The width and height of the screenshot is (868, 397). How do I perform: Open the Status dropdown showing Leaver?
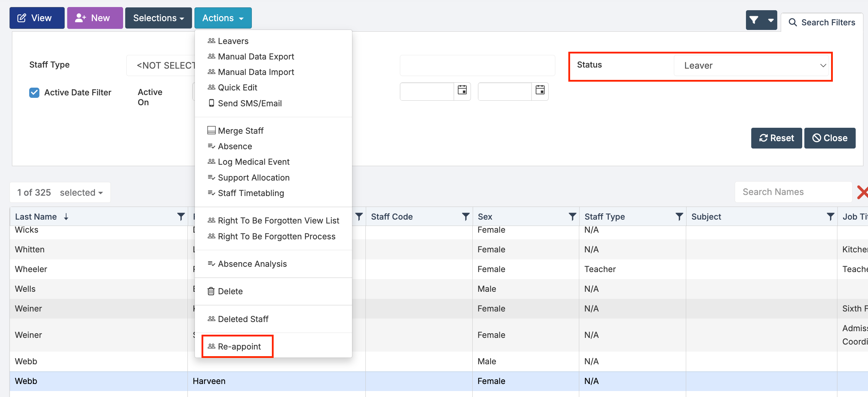click(751, 65)
